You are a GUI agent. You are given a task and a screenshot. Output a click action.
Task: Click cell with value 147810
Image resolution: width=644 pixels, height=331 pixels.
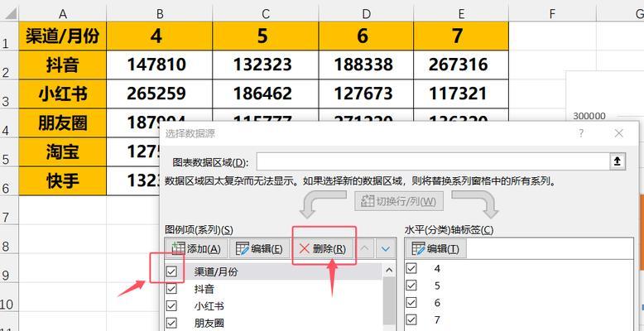point(160,65)
